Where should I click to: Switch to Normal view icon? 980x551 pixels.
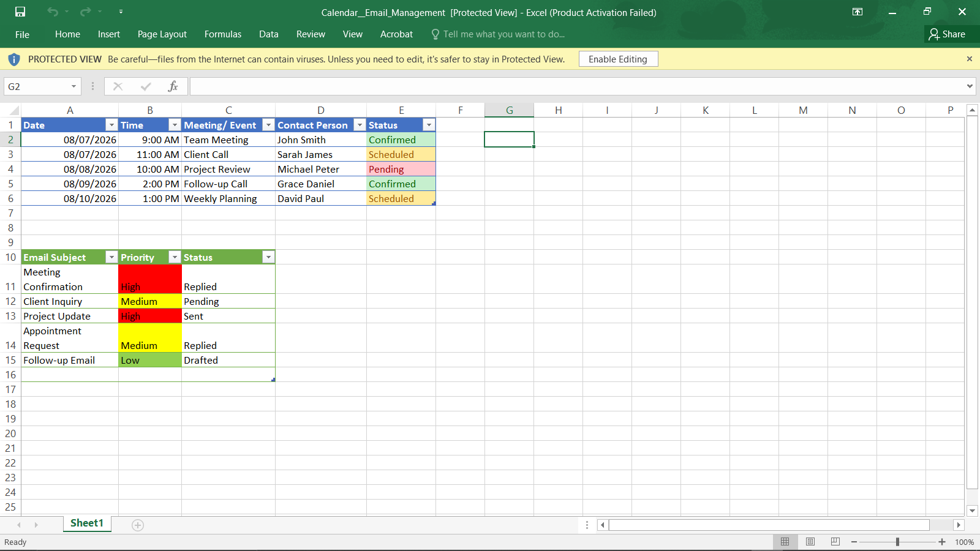point(785,542)
